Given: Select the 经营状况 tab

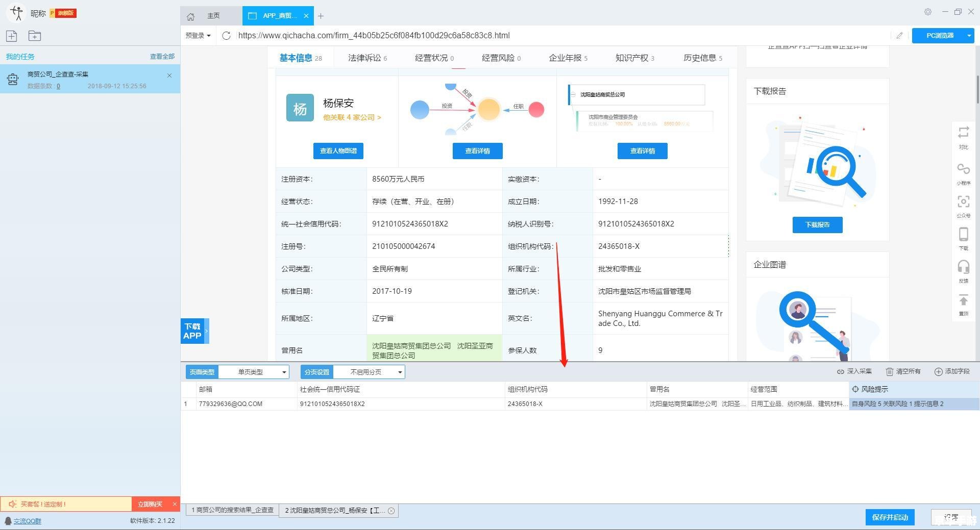Looking at the screenshot, I should pos(434,58).
